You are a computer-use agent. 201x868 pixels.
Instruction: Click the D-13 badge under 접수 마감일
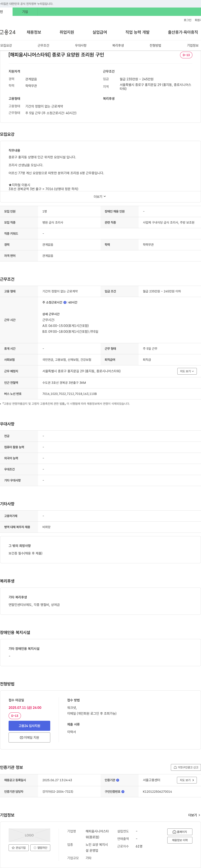14,716
